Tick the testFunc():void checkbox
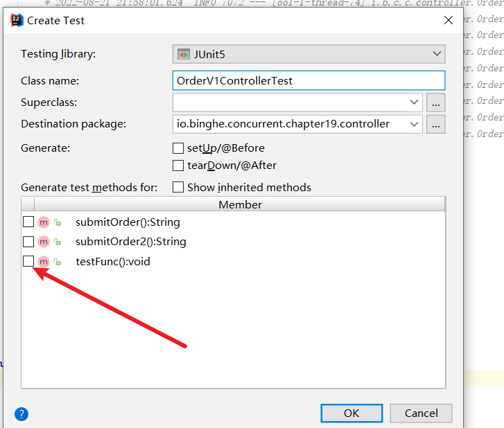Viewport: 504px width, 428px height. pos(28,262)
